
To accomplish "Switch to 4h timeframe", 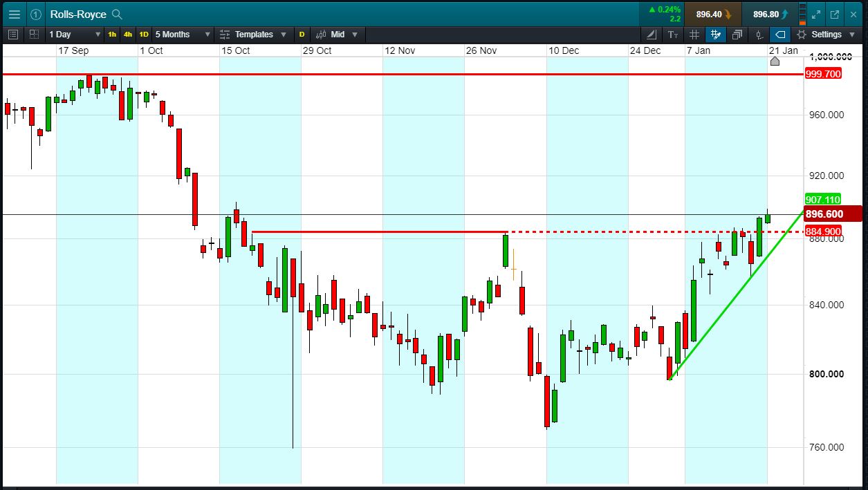I will pos(128,35).
